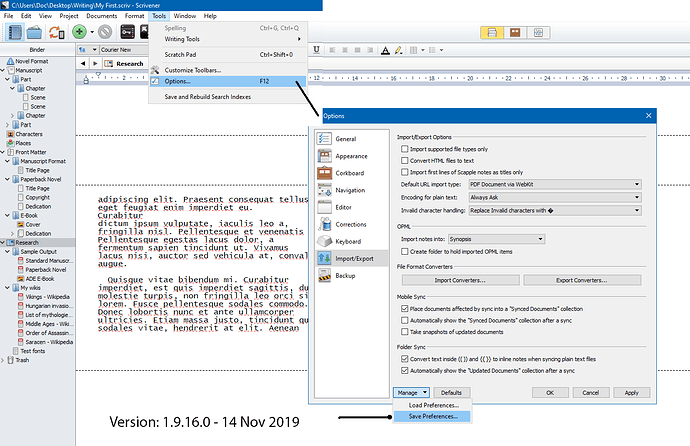This screenshot has width=690, height=446.
Task: Go back in editor history
Action: pyautogui.click(x=83, y=64)
